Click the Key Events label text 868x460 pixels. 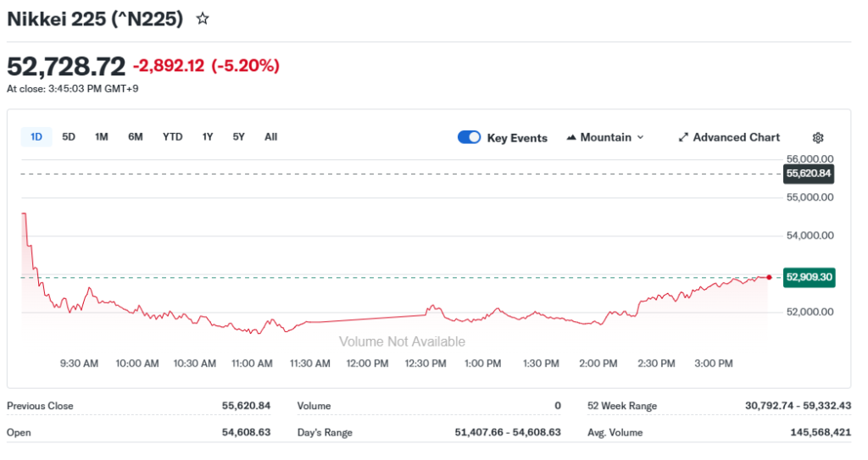pyautogui.click(x=517, y=138)
